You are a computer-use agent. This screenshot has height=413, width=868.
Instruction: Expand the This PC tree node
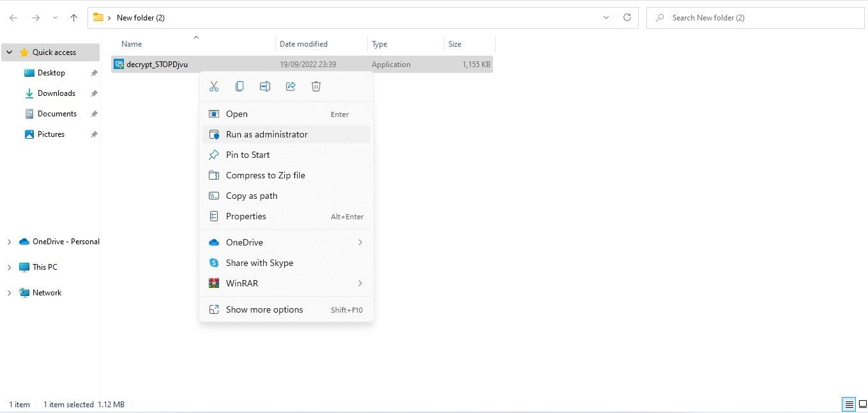point(9,267)
